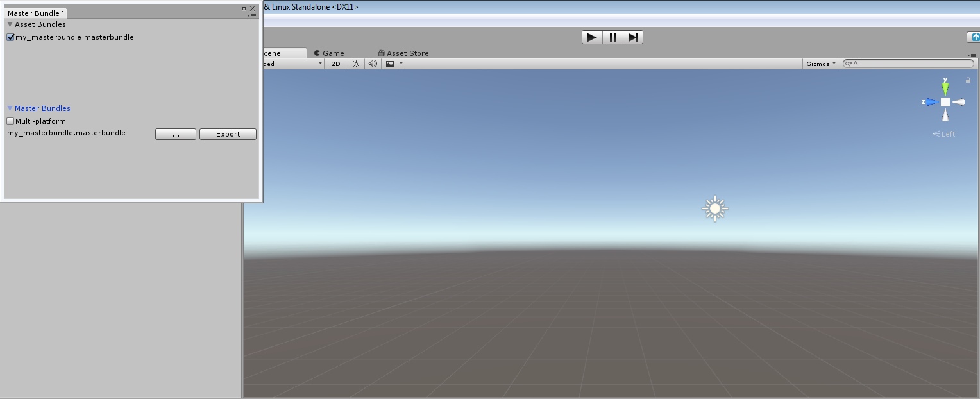The image size is (980, 399).
Task: Switch to the Asset Store tab
Action: 403,53
